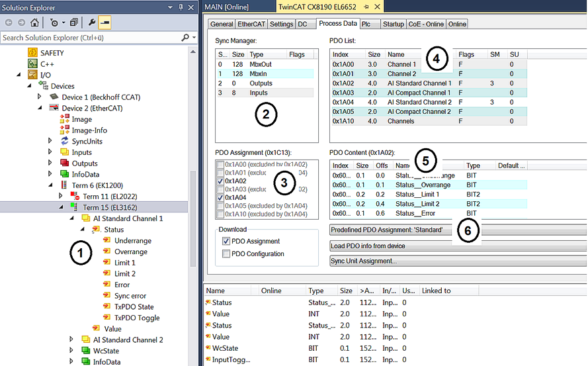Open the CoE - Online tab

tap(426, 24)
